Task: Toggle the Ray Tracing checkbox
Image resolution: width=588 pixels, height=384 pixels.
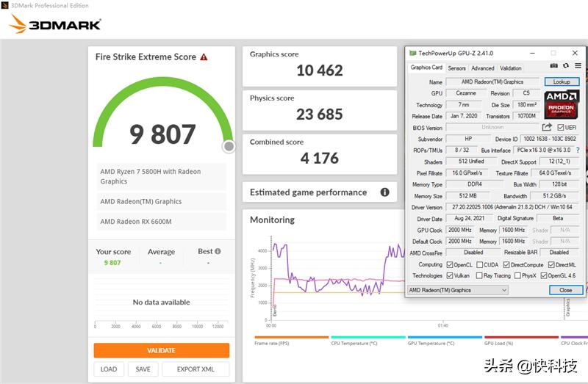Action: click(x=481, y=275)
